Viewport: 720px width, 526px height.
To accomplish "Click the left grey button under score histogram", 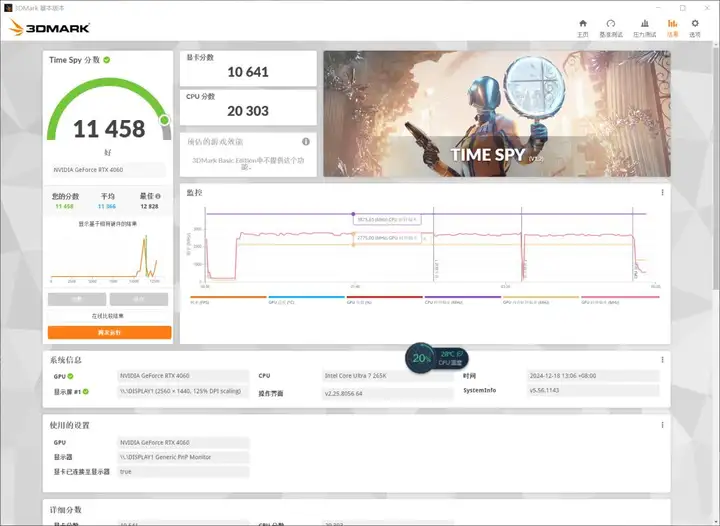I will tap(77, 299).
